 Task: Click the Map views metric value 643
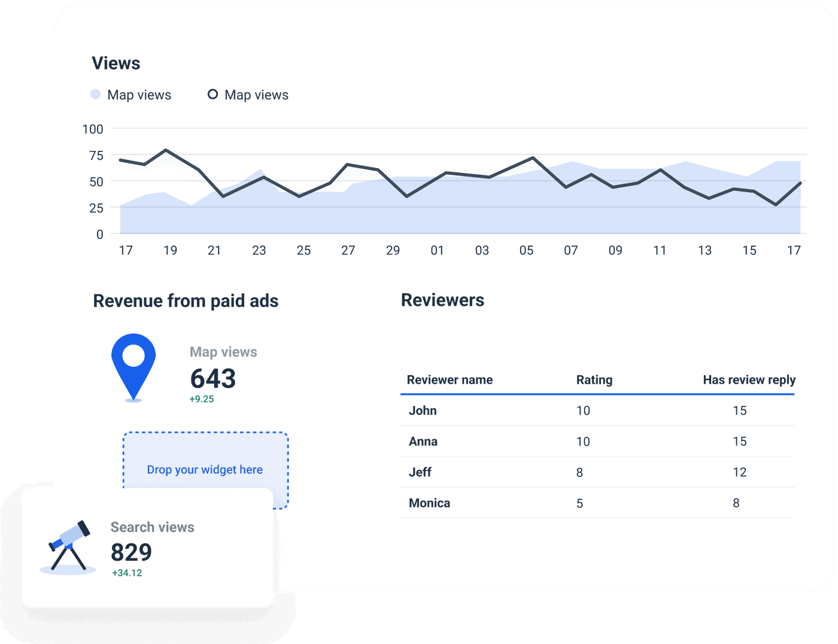(212, 378)
